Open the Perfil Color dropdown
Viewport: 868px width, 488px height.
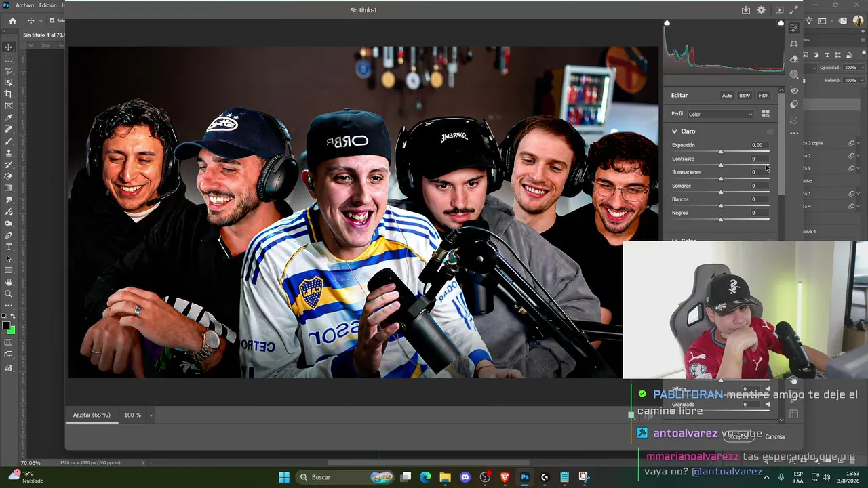(x=720, y=114)
